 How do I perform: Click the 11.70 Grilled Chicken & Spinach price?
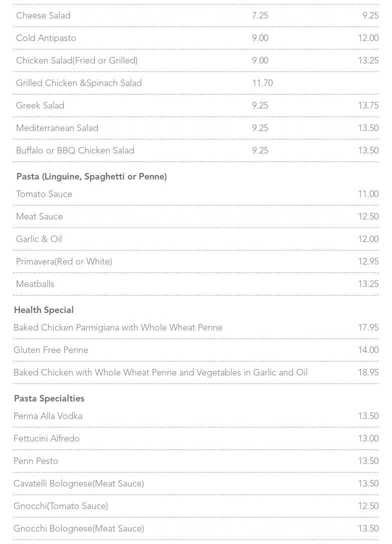[x=262, y=83]
